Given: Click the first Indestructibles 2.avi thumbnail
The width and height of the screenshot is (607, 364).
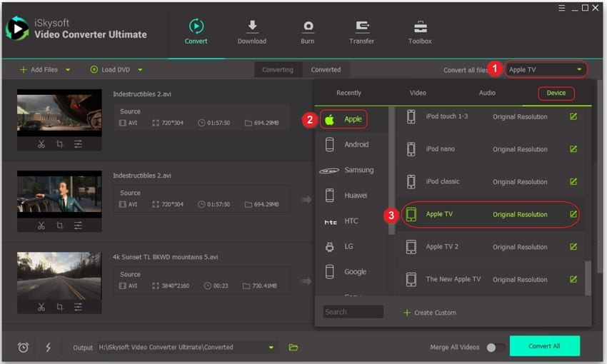Looking at the screenshot, I should [x=59, y=113].
